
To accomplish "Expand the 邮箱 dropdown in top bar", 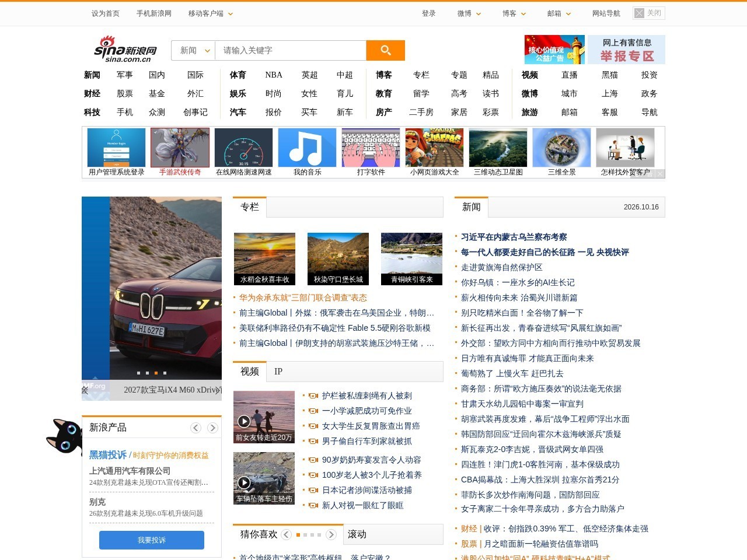I will (x=559, y=13).
